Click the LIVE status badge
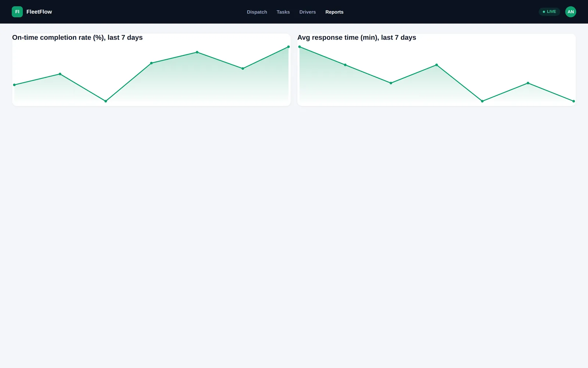Image resolution: width=588 pixels, height=368 pixels. tap(549, 12)
